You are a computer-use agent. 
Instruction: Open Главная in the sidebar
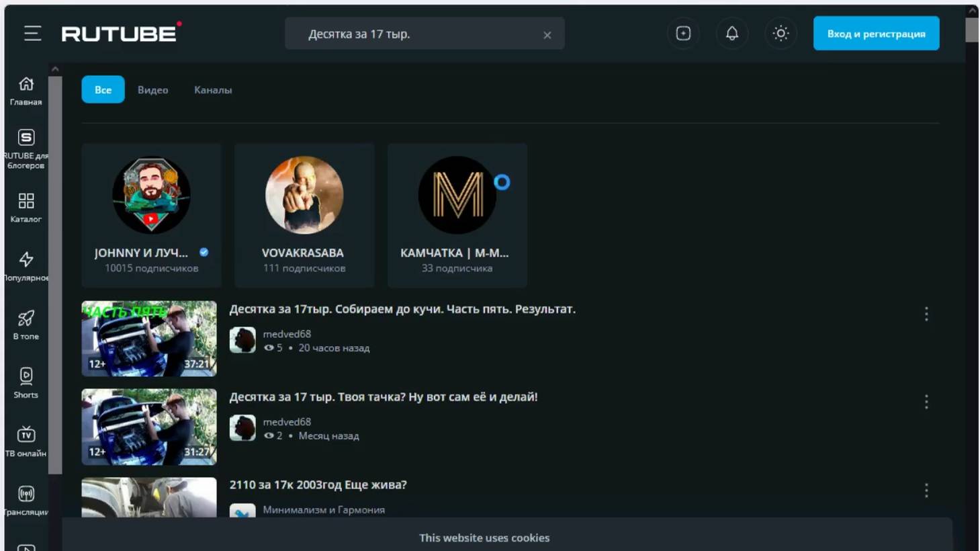tap(26, 91)
